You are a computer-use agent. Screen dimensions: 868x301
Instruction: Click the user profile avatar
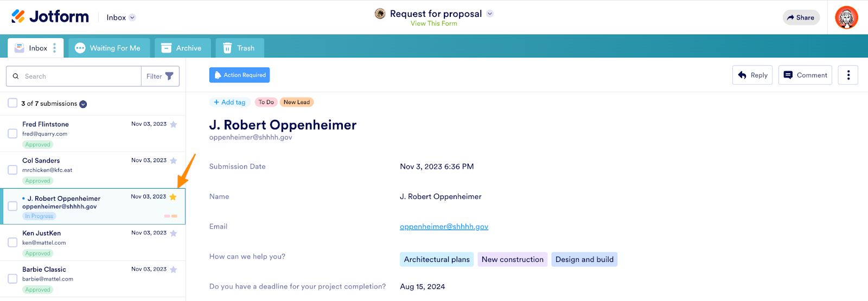(x=846, y=17)
